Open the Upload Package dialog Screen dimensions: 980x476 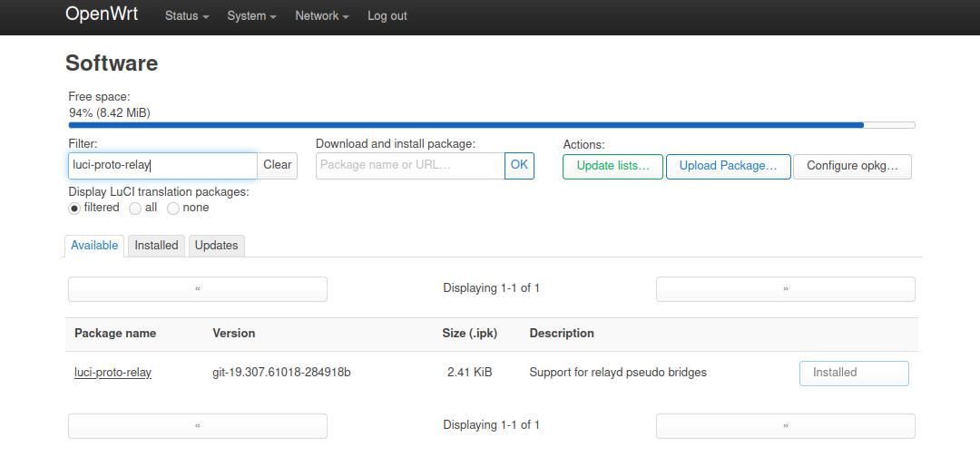[728, 166]
